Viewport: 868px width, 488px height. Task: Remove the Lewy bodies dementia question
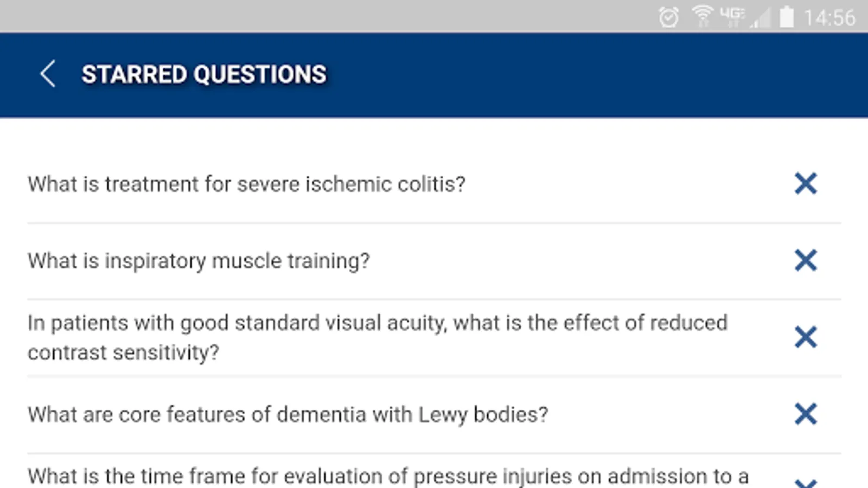click(x=806, y=414)
